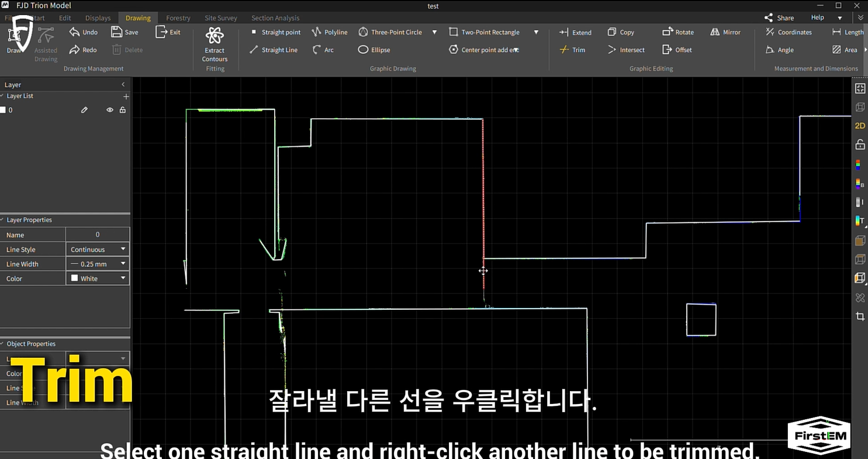Image resolution: width=868 pixels, height=459 pixels.
Task: Select the Angle measurement tool
Action: tap(780, 50)
